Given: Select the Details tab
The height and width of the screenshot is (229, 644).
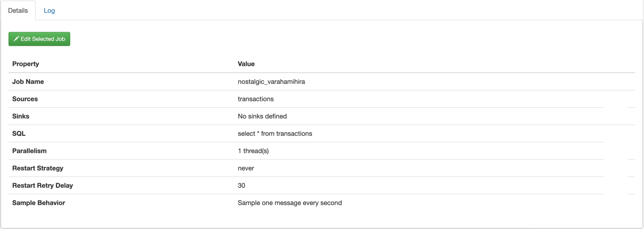Looking at the screenshot, I should [x=18, y=10].
